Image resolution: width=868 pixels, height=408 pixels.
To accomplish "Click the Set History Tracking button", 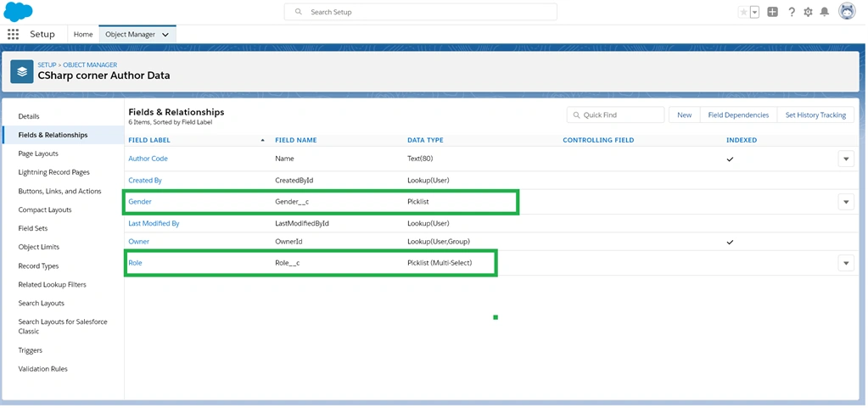I will tap(816, 115).
